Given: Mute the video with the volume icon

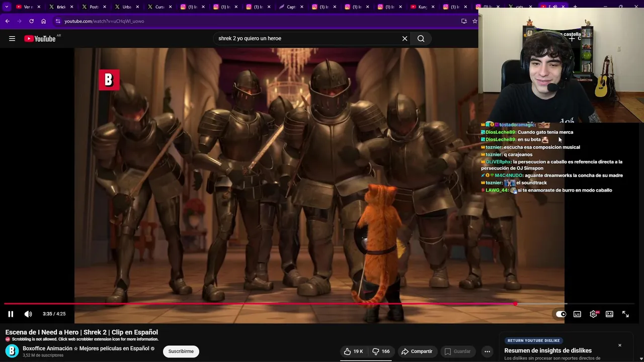Looking at the screenshot, I should pos(28,314).
